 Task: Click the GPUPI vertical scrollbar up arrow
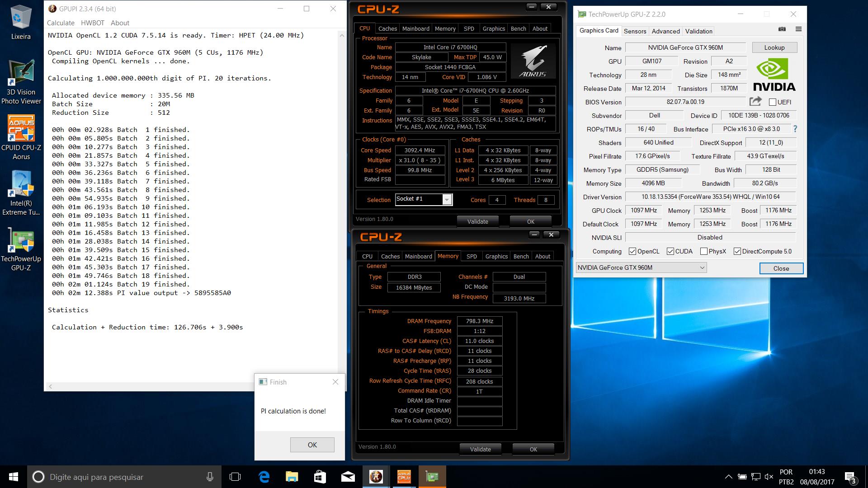[343, 35]
